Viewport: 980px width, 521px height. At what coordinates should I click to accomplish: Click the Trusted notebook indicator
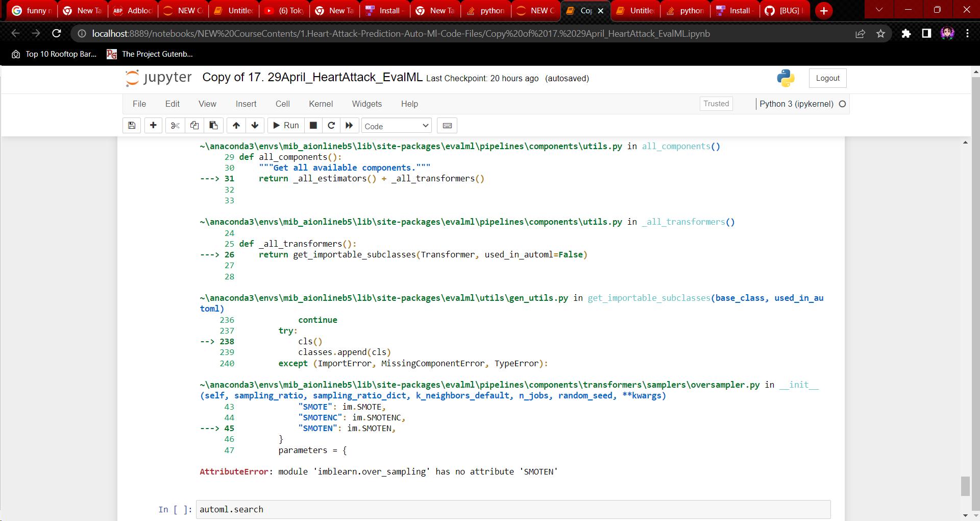pyautogui.click(x=716, y=104)
